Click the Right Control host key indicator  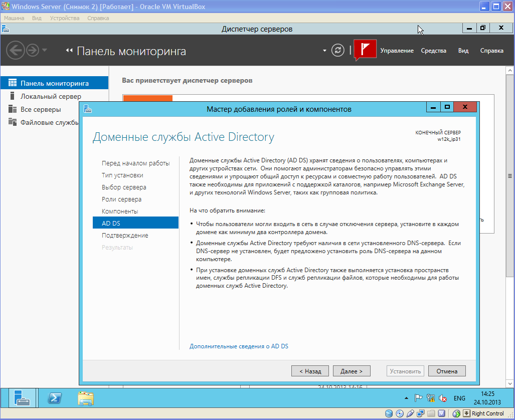tap(488, 413)
